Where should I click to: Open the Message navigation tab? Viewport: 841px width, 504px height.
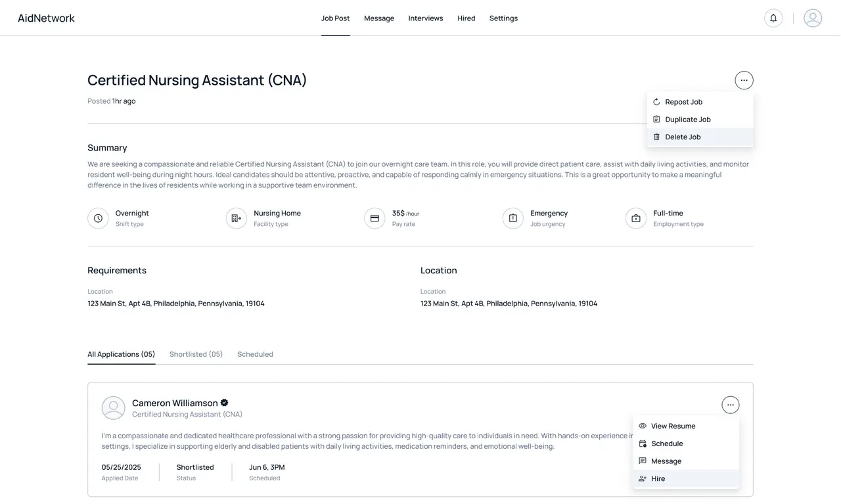379,18
